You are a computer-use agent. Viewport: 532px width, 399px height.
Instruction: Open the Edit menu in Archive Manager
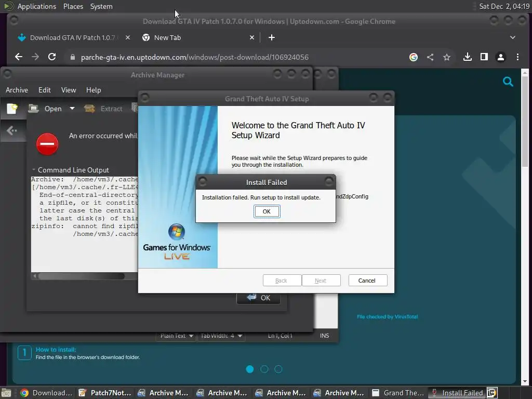pyautogui.click(x=45, y=90)
